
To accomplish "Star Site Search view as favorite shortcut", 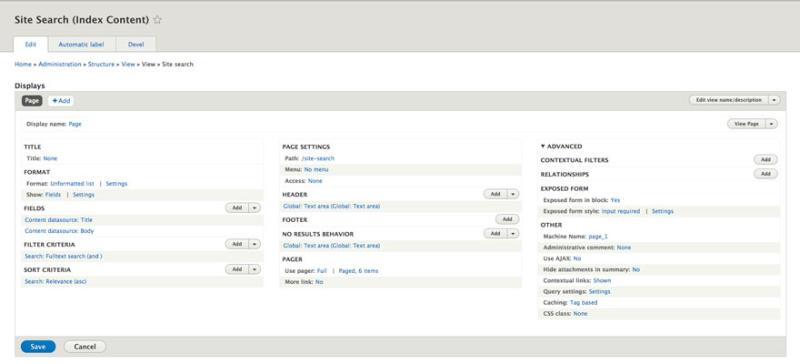I will 158,20.
